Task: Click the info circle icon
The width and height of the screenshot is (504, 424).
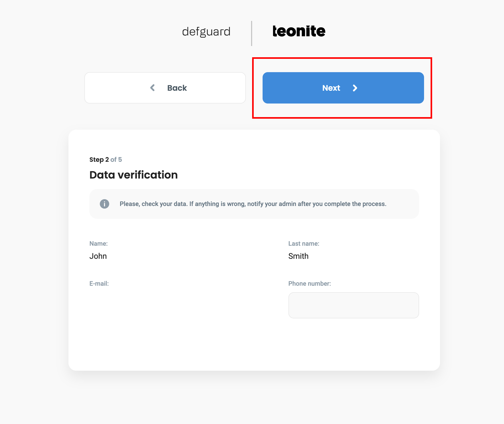Action: (x=105, y=204)
